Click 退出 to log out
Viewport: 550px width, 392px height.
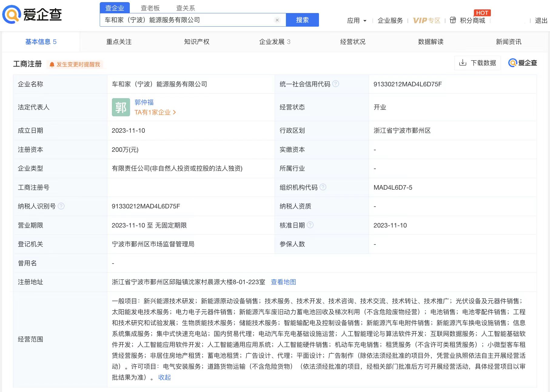tap(541, 21)
